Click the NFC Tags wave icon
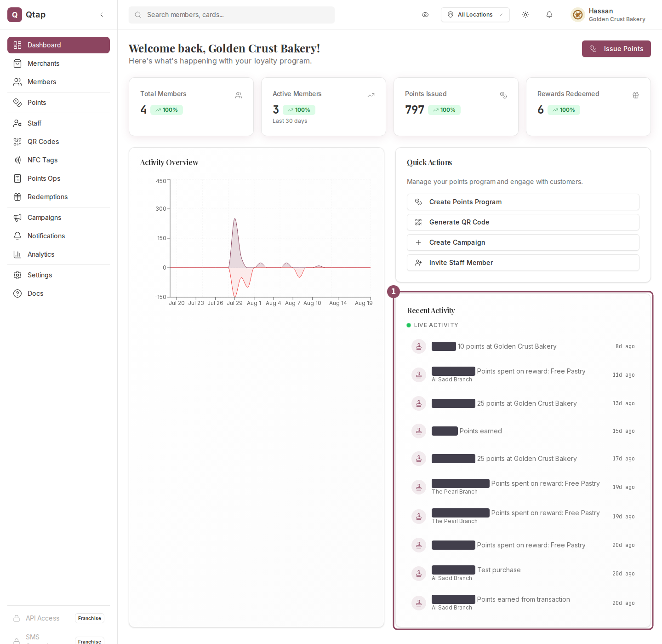 point(17,160)
